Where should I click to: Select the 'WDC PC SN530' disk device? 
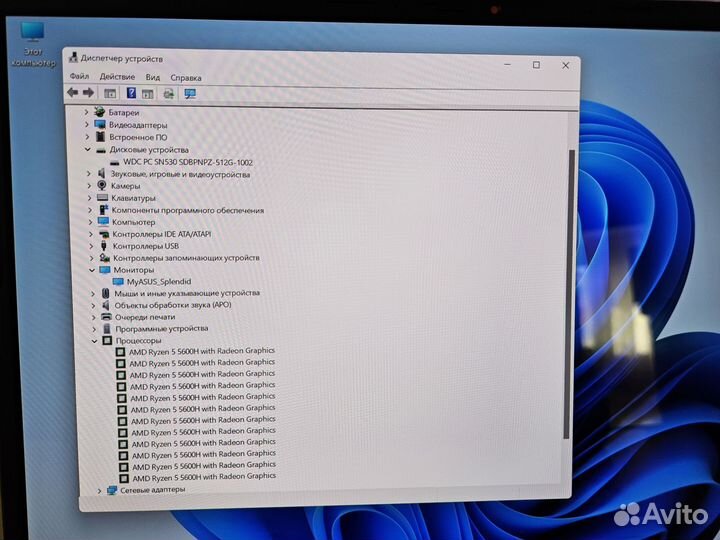point(187,162)
